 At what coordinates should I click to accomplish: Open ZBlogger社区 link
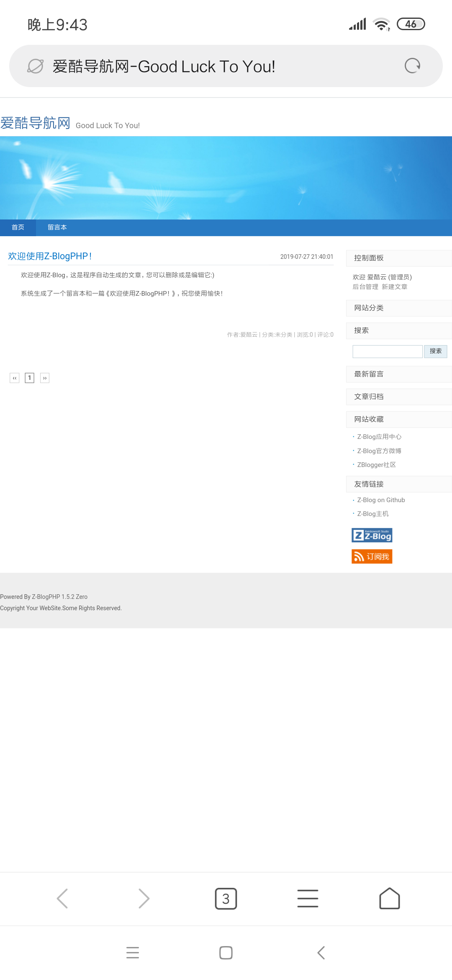(377, 465)
